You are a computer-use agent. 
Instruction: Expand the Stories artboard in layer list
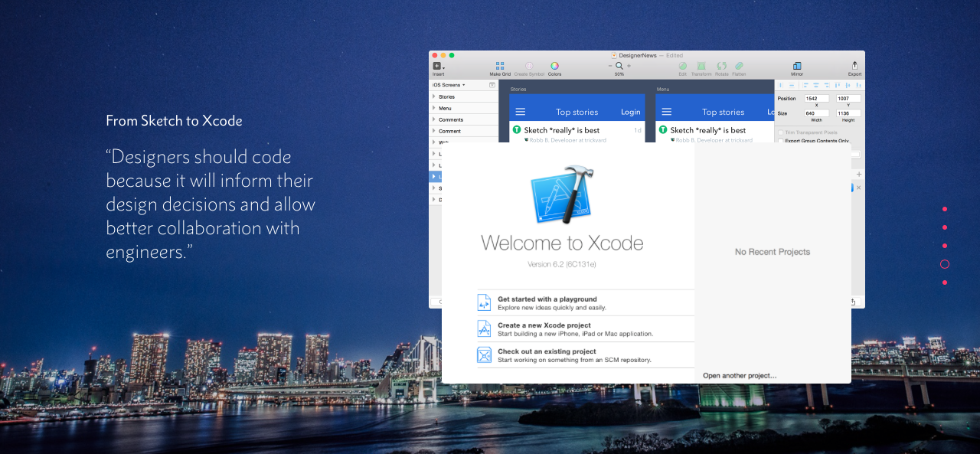point(434,96)
